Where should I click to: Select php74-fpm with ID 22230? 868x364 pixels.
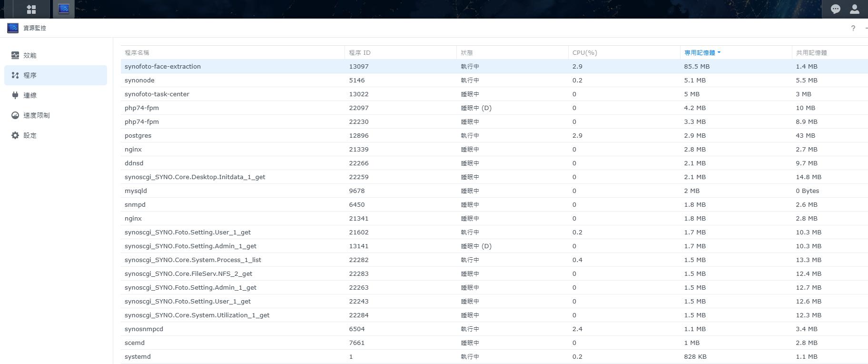tap(494, 121)
